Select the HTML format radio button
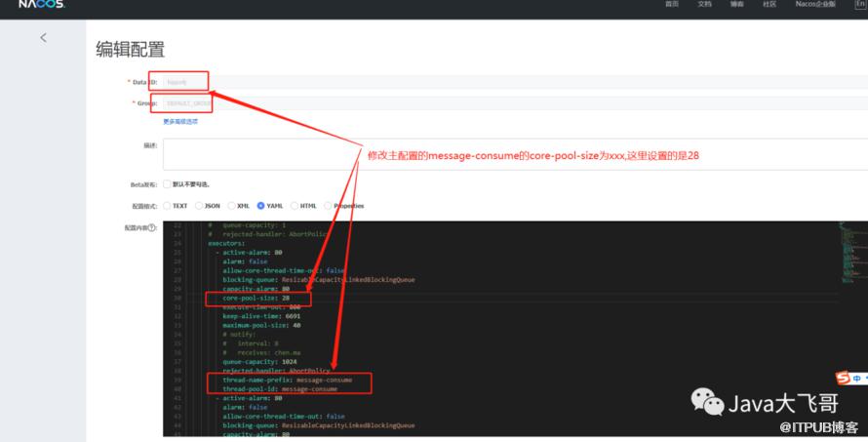Screen dimensions: 868x442 point(295,206)
